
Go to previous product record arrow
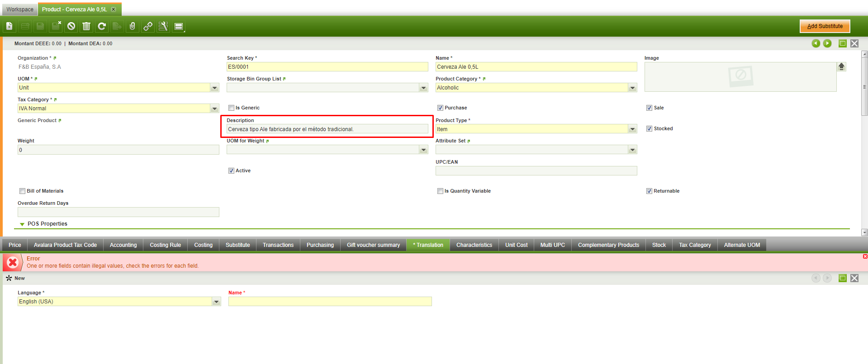816,43
